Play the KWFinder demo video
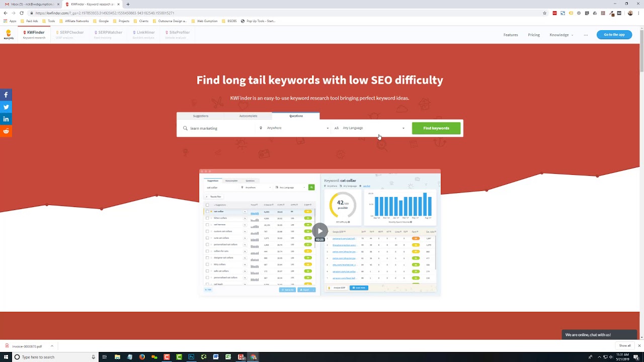The height and width of the screenshot is (362, 644). [320, 231]
